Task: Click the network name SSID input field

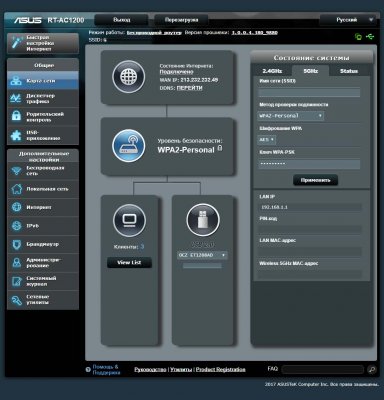Action: 309,92
